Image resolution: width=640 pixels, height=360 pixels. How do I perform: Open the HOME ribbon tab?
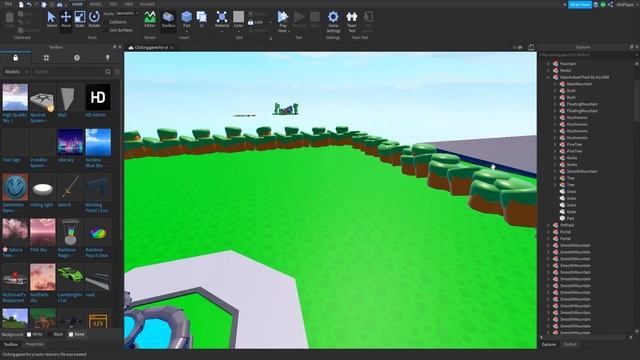tap(77, 4)
